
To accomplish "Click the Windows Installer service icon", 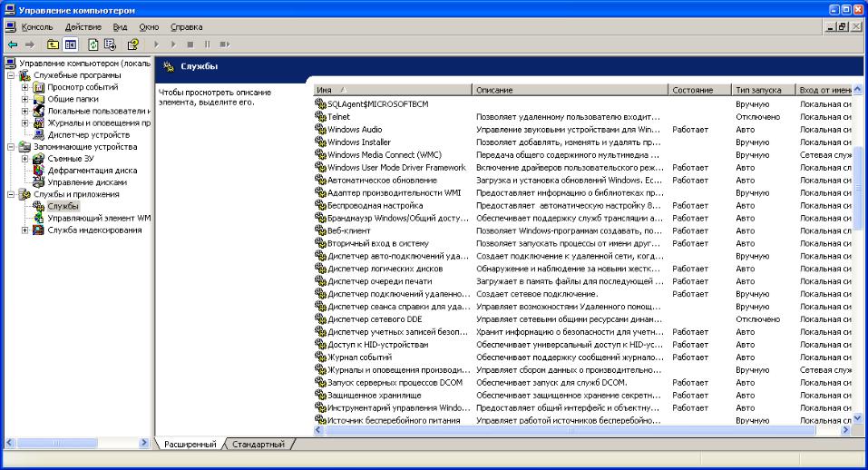I will click(320, 142).
